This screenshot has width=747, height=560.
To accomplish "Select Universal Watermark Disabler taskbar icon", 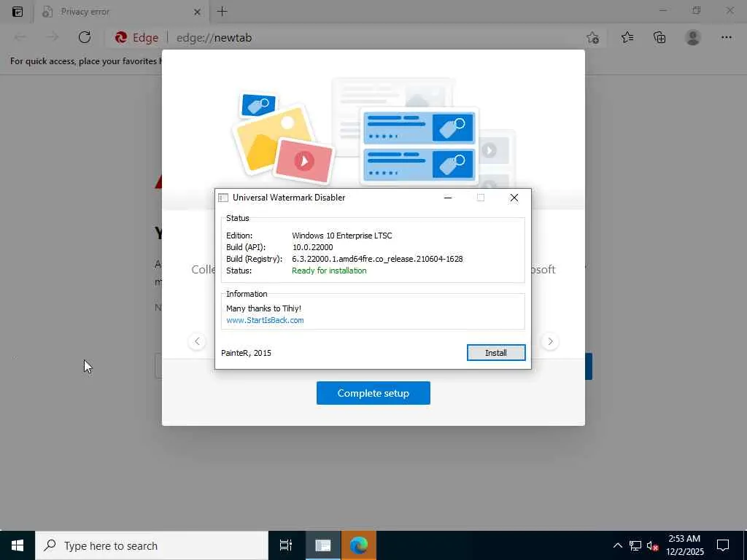I will tap(323, 545).
